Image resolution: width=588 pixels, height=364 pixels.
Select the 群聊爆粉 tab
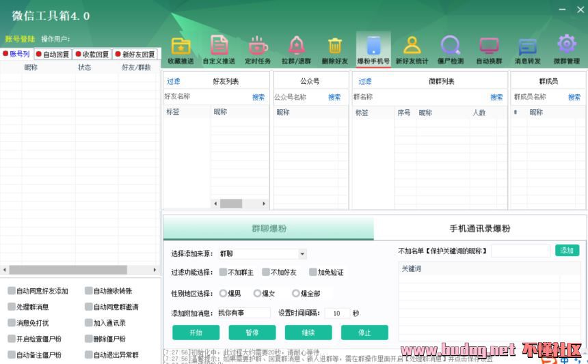tap(269, 228)
